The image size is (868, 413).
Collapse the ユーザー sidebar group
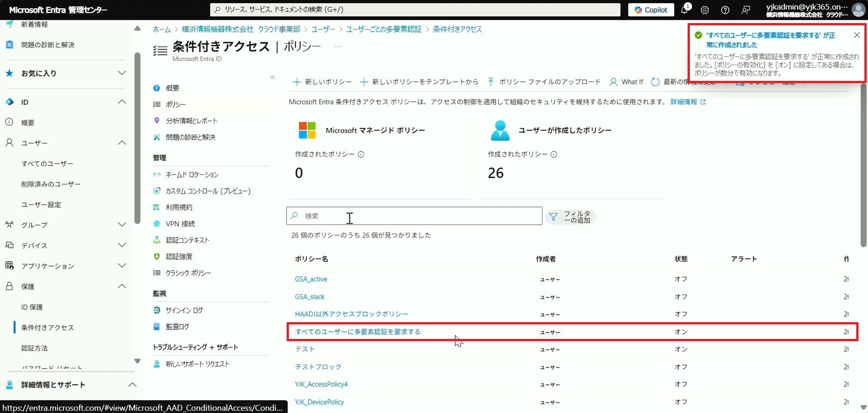point(122,143)
